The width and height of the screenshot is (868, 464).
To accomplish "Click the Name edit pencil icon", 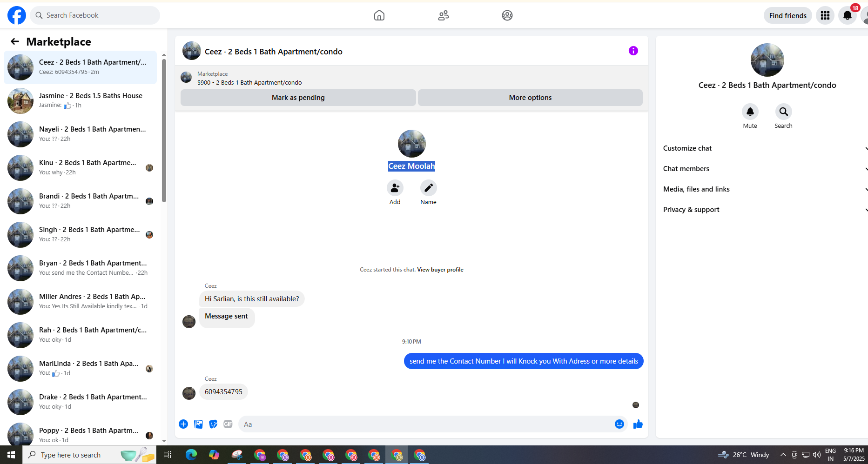I will click(x=429, y=188).
